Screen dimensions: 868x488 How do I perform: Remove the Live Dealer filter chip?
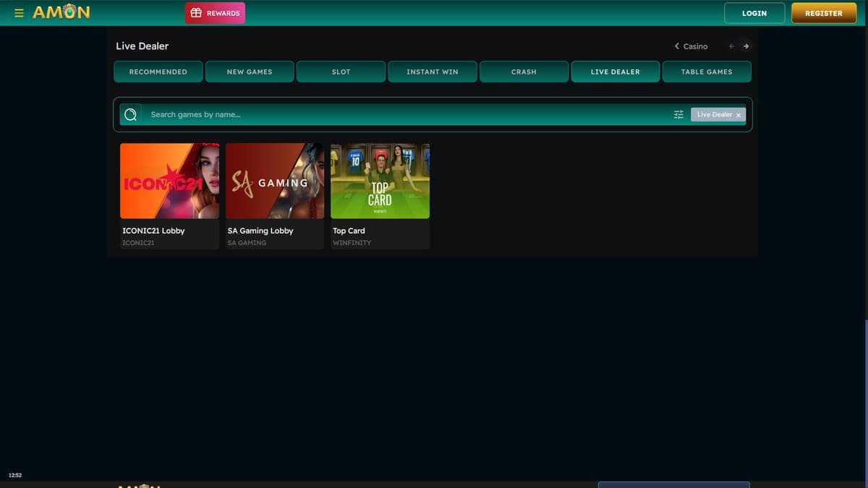738,115
